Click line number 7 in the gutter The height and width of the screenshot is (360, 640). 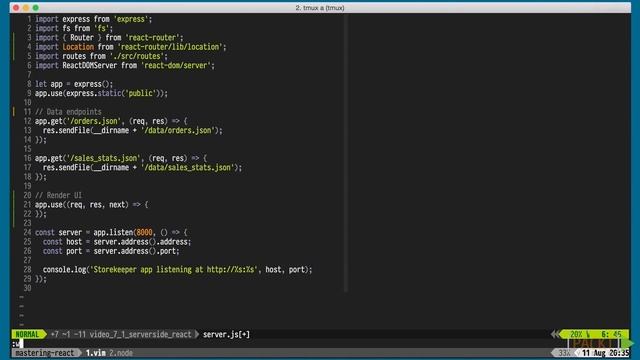click(x=29, y=75)
